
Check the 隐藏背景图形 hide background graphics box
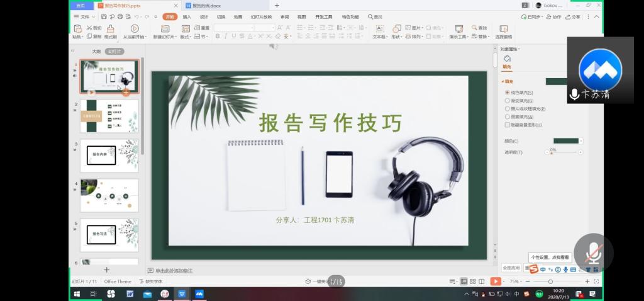click(508, 125)
